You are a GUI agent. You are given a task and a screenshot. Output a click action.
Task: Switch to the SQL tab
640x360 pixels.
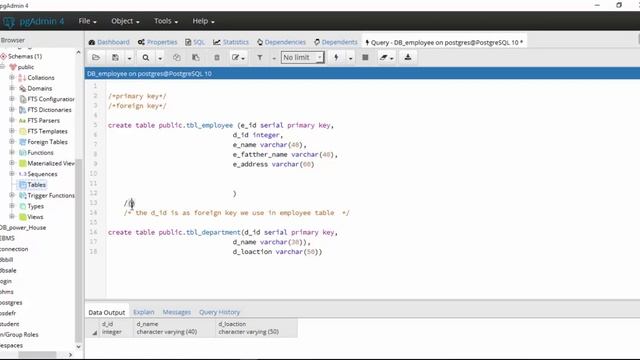(195, 42)
